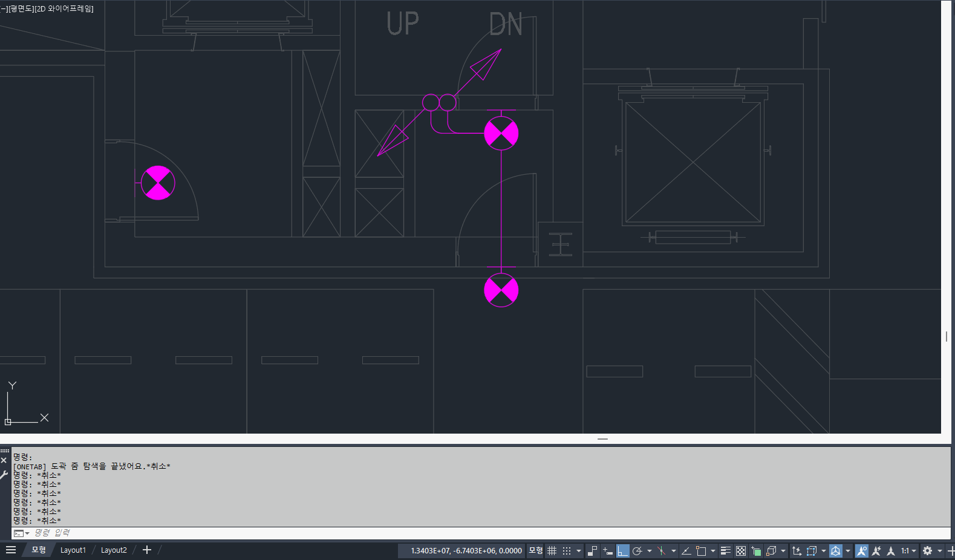Toggle object snap tracking in the status bar

686,550
